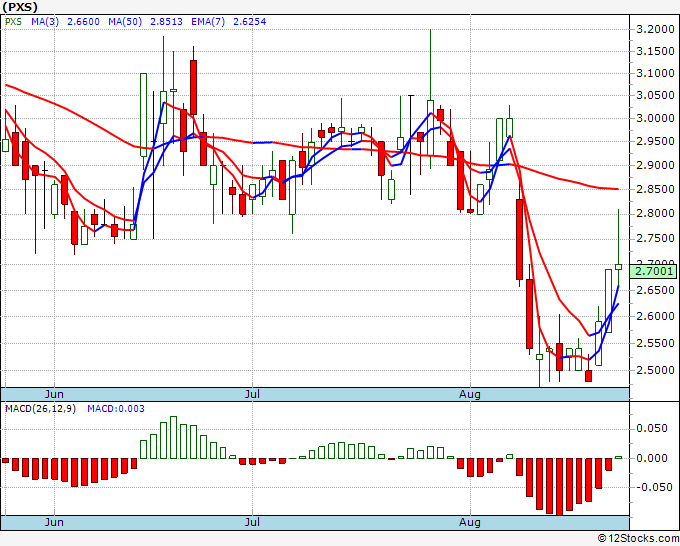Click the 3.0500 price axis label
Viewport: 680px width, 546px height.
pyautogui.click(x=655, y=95)
